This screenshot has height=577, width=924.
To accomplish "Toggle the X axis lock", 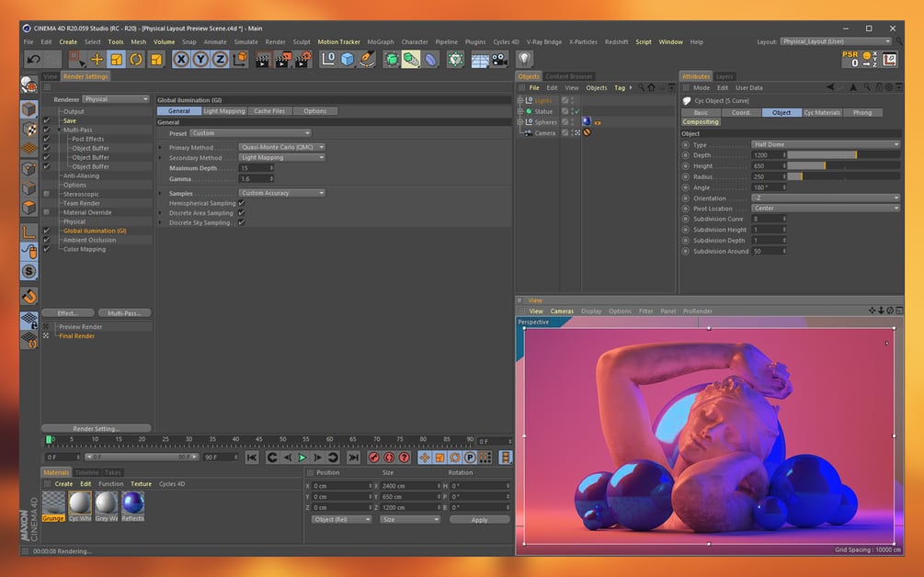I will click(181, 59).
